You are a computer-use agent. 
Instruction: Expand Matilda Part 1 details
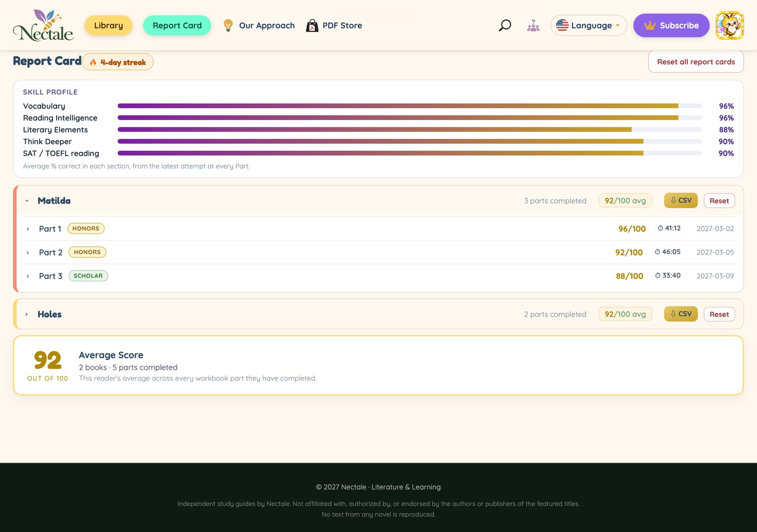[x=28, y=229]
